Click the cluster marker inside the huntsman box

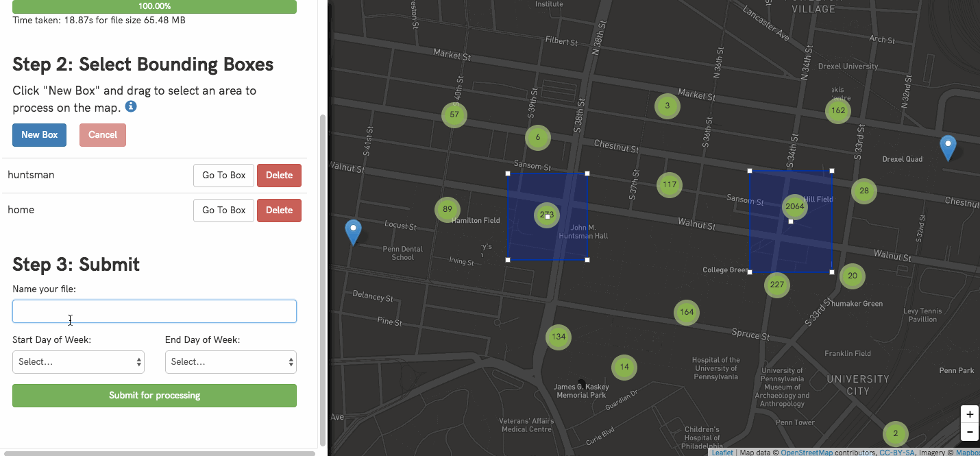547,215
